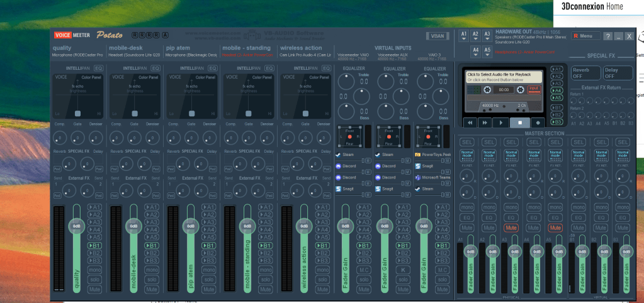Open A1 hardware output device dropdown
644x303 pixels.
click(x=464, y=36)
